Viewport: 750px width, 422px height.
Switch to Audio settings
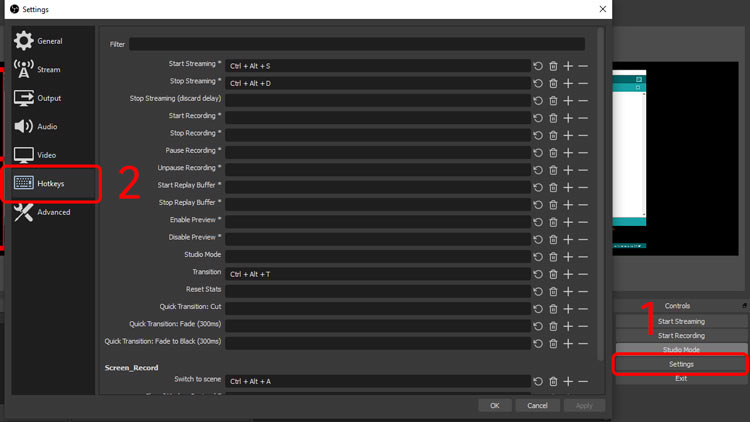coord(47,127)
